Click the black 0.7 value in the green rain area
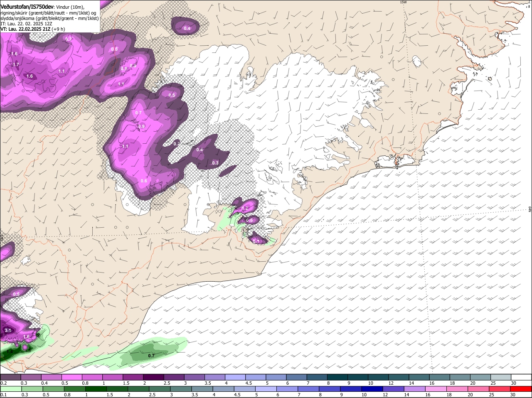This screenshot has height=398, width=532. click(x=151, y=356)
